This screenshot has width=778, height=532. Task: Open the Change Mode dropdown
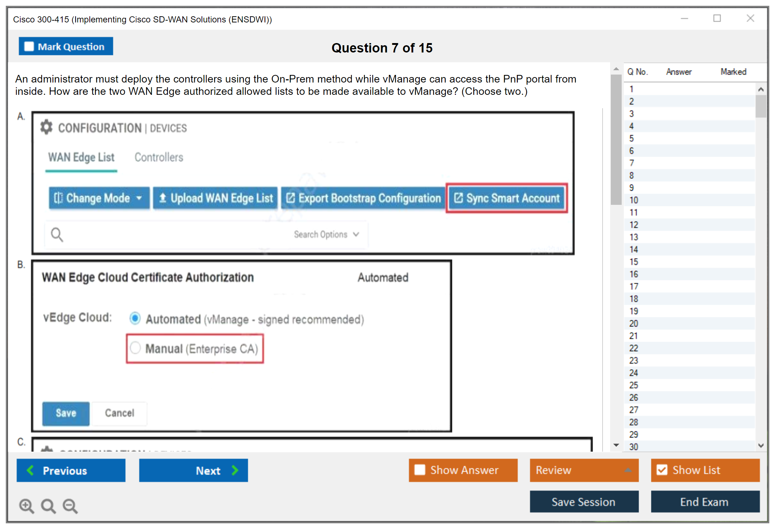tap(99, 198)
